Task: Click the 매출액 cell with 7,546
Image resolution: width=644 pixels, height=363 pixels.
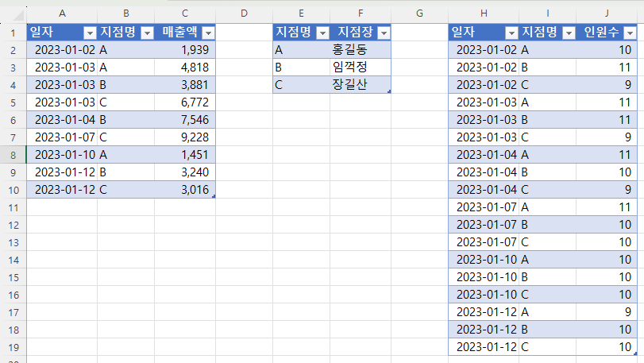Action: [x=185, y=120]
